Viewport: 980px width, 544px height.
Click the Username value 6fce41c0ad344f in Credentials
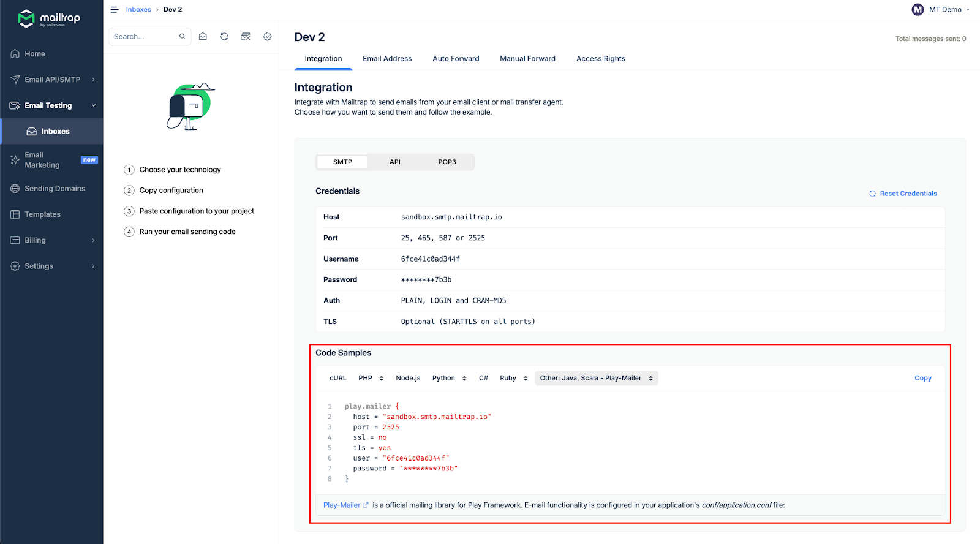pos(431,259)
